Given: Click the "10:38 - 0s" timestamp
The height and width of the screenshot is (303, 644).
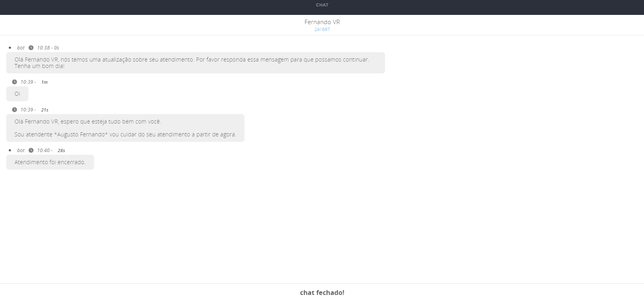Looking at the screenshot, I should pos(48,48).
